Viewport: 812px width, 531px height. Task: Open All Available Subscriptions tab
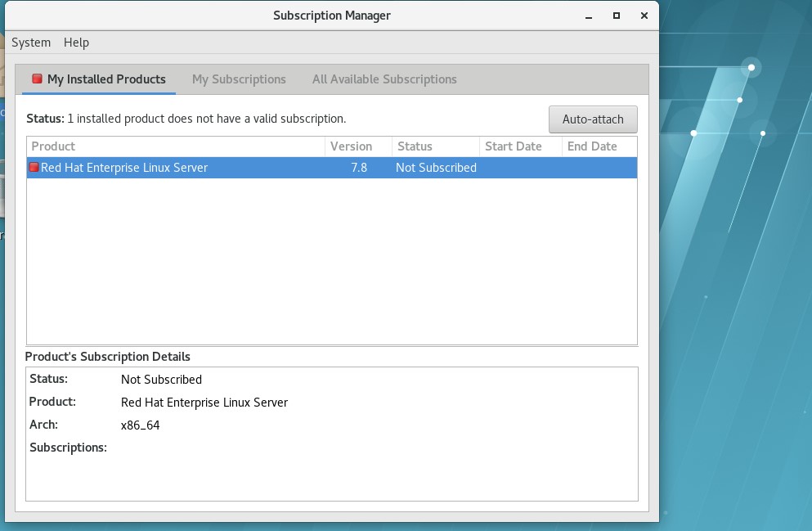(384, 79)
